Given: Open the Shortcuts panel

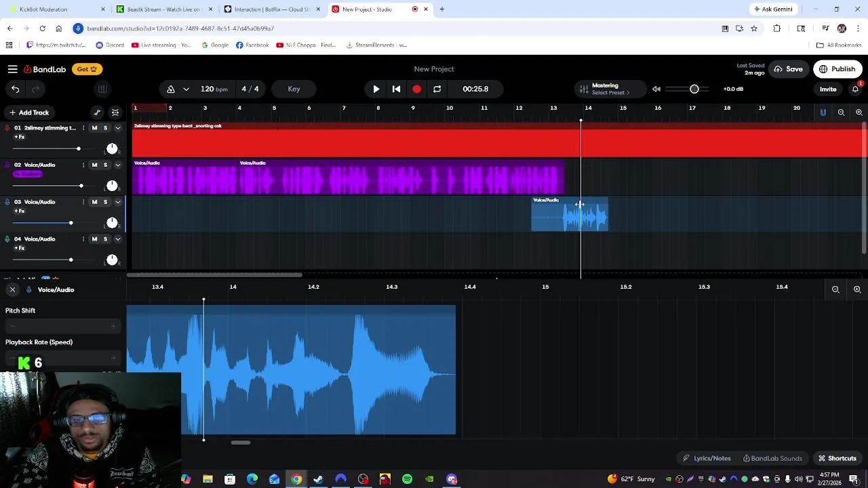Looking at the screenshot, I should coord(837,458).
